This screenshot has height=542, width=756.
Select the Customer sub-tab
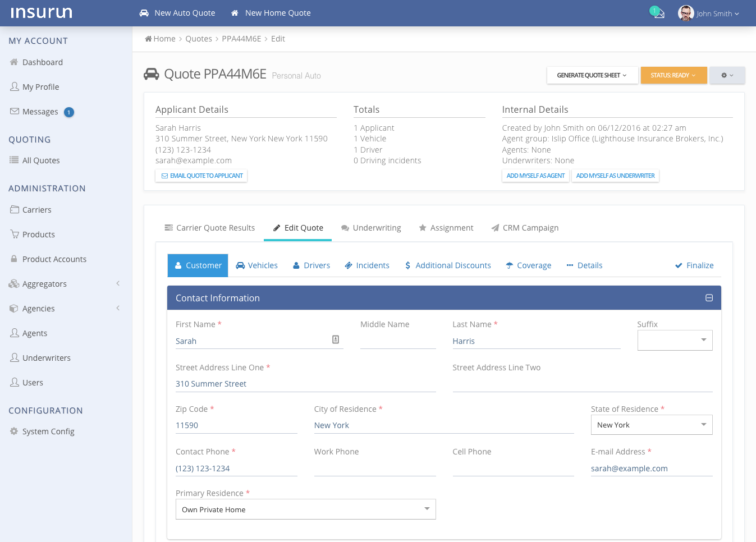(x=198, y=265)
